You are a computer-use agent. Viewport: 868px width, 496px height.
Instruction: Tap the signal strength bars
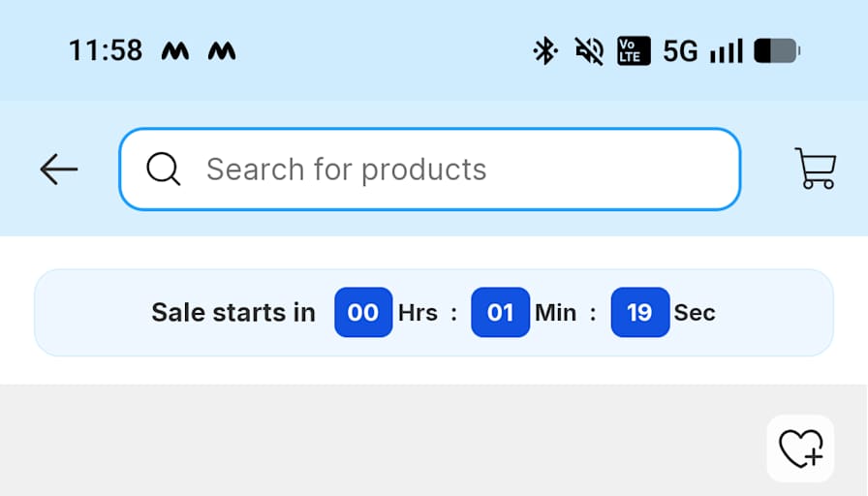point(727,51)
